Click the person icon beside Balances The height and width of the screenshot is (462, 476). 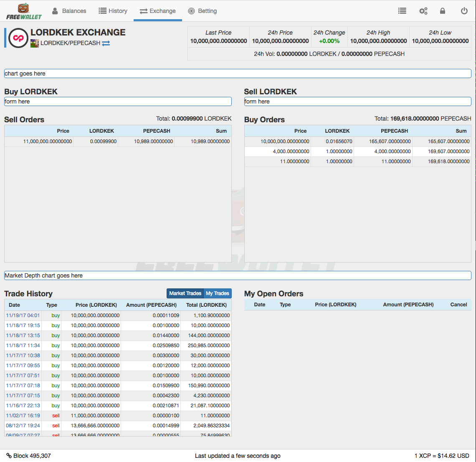(x=55, y=11)
